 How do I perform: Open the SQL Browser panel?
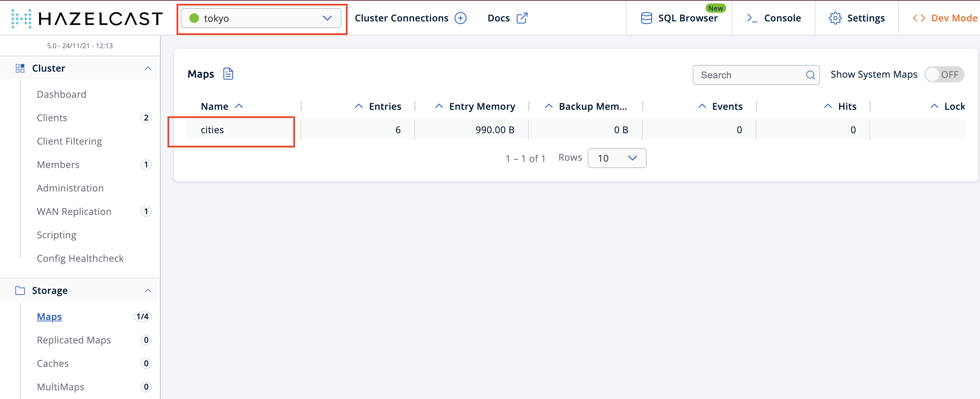(x=677, y=17)
